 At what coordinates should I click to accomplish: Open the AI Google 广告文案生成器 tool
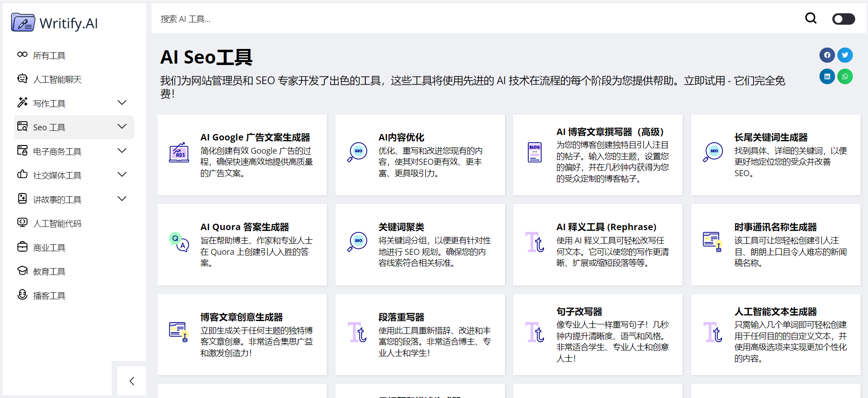click(255, 137)
